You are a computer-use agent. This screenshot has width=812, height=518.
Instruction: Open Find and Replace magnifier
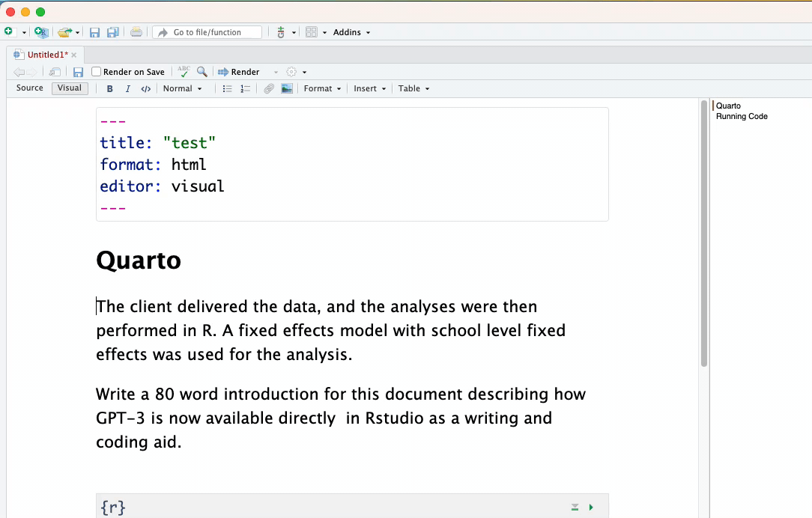pos(202,71)
